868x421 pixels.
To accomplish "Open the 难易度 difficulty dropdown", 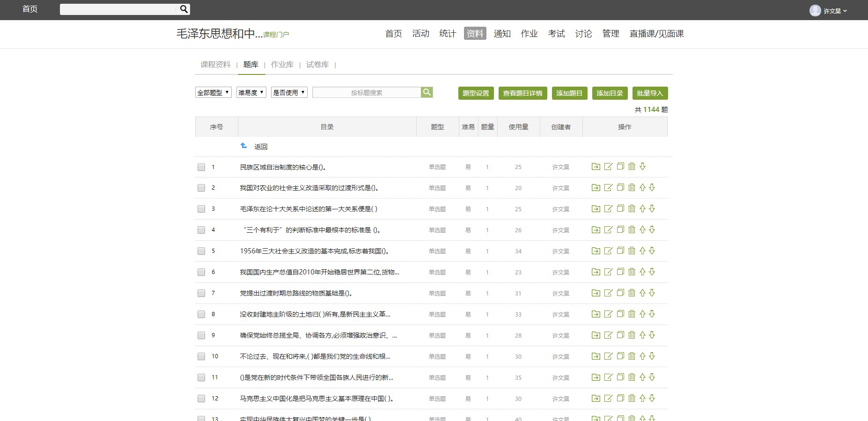I will 251,92.
